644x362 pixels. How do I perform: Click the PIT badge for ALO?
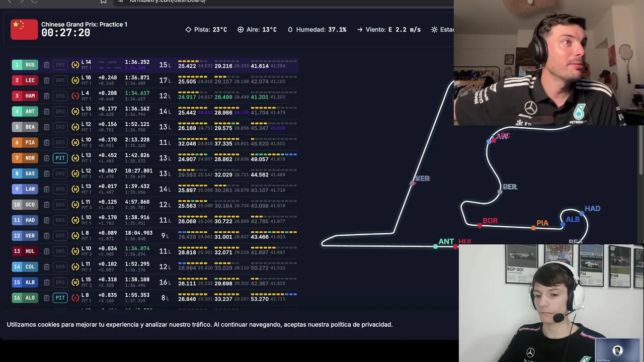point(60,298)
